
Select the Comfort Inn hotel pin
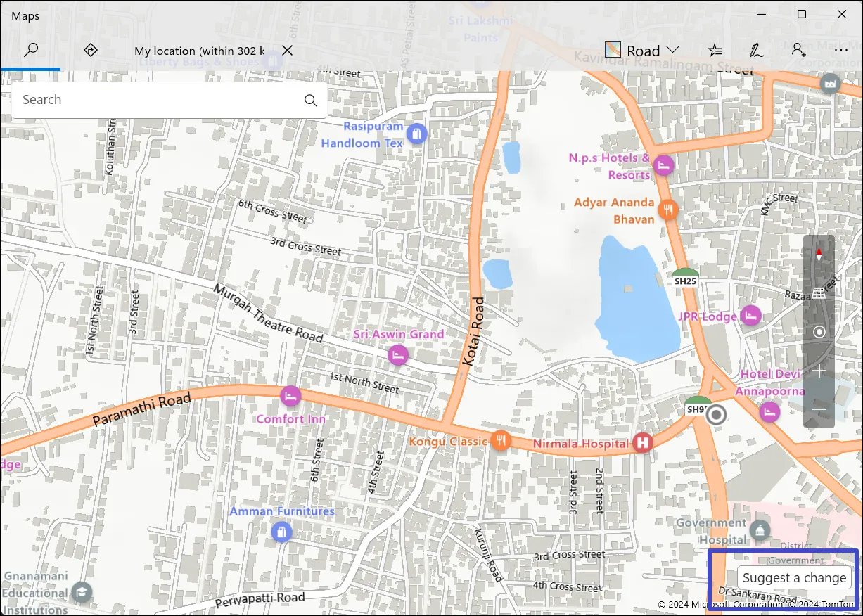290,396
